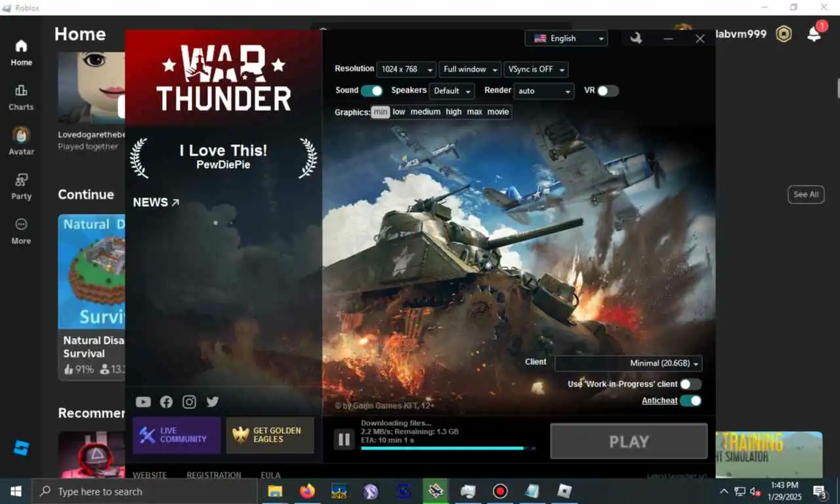
Task: Click War Thunder logo banner
Action: click(223, 78)
